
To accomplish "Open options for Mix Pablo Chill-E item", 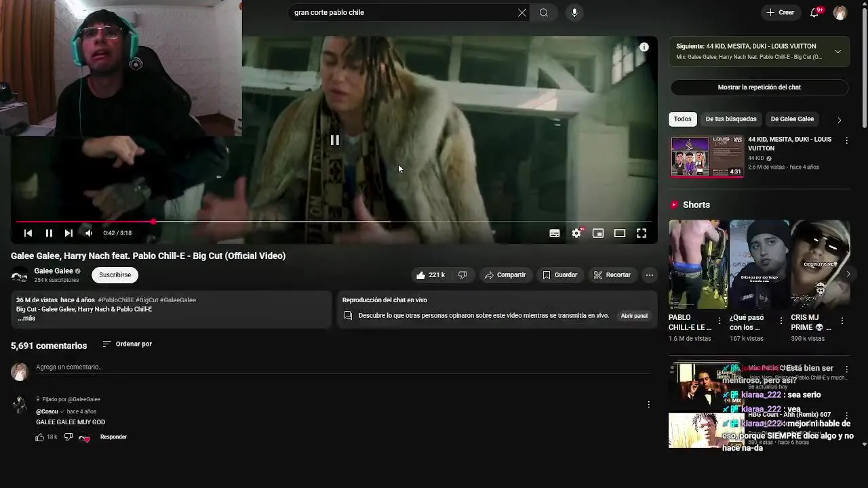I will 846,369.
